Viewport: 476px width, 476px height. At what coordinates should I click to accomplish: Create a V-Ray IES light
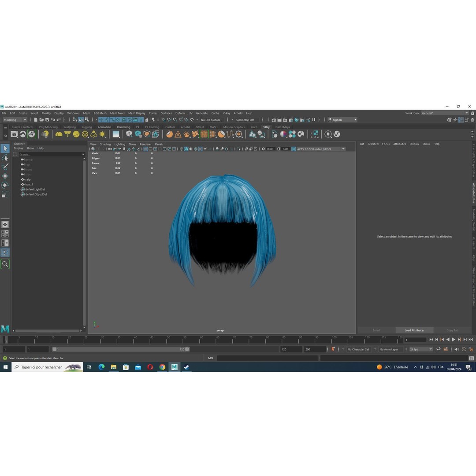click(x=94, y=134)
